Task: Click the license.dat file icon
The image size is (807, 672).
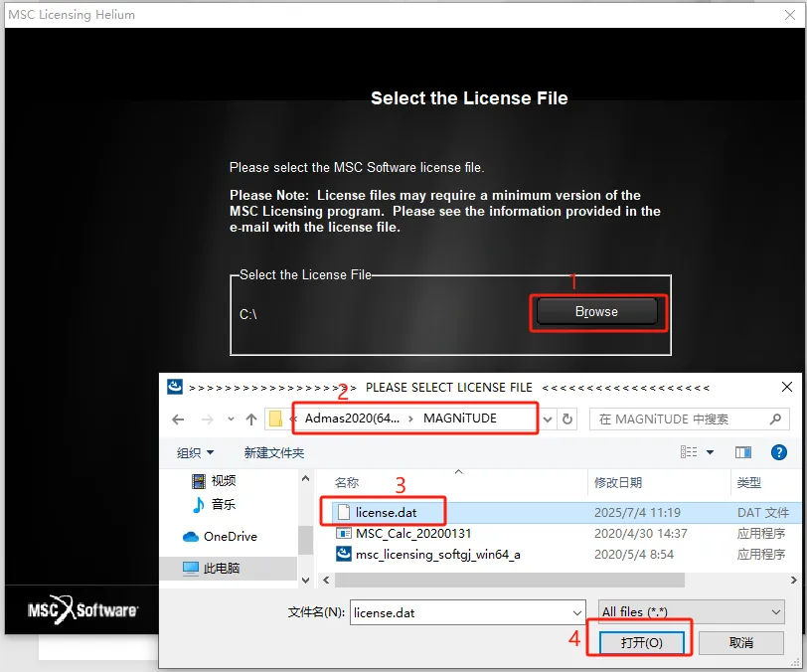Action: point(343,512)
